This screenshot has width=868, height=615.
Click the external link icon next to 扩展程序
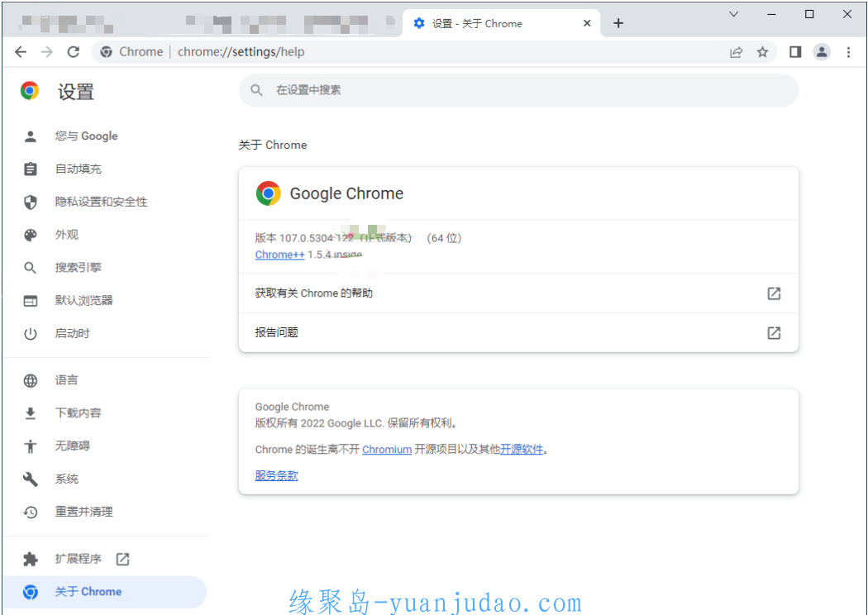pos(123,559)
